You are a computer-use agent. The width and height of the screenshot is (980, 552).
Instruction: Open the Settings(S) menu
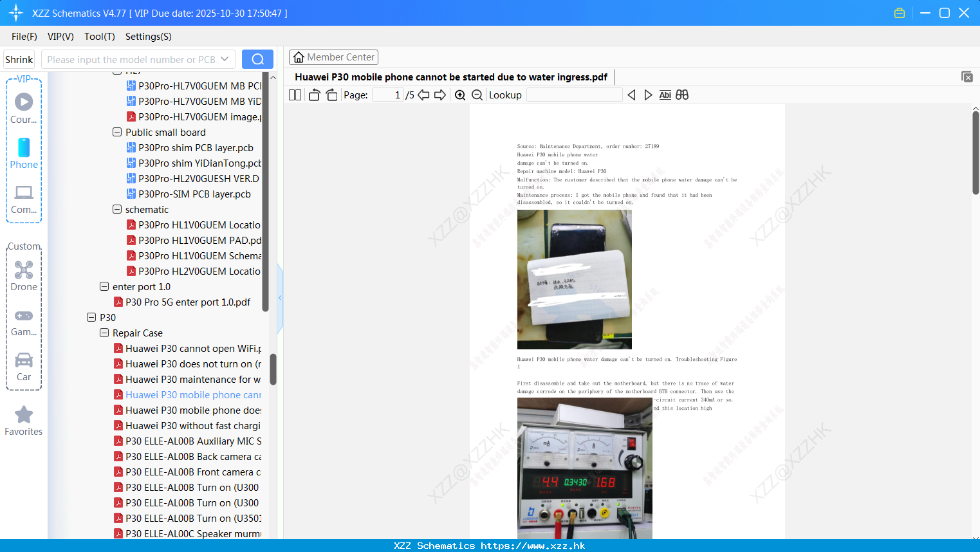148,37
